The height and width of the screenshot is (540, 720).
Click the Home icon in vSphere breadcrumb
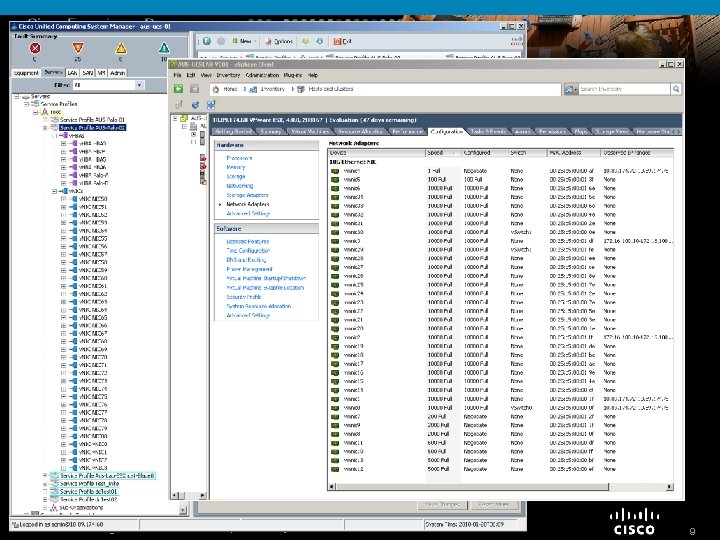coord(216,89)
